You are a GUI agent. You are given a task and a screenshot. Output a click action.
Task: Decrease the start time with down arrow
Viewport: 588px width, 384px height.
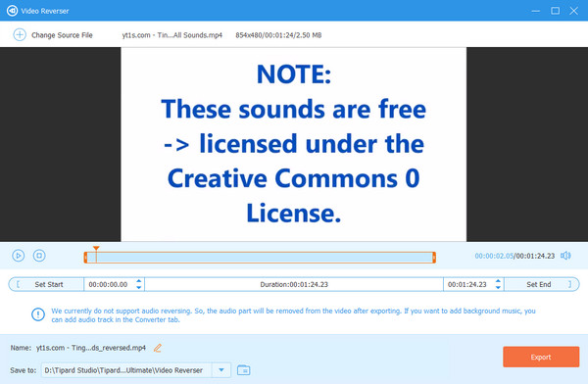tap(139, 288)
